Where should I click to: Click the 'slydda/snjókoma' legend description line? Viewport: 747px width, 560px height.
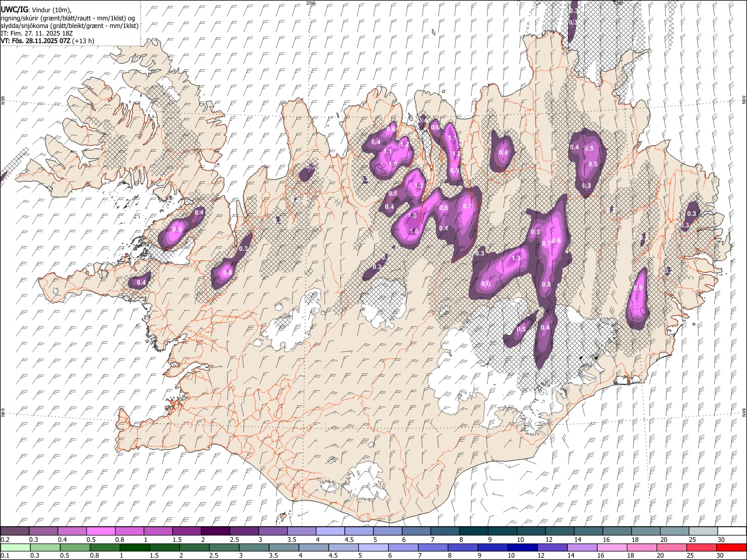tap(69, 26)
